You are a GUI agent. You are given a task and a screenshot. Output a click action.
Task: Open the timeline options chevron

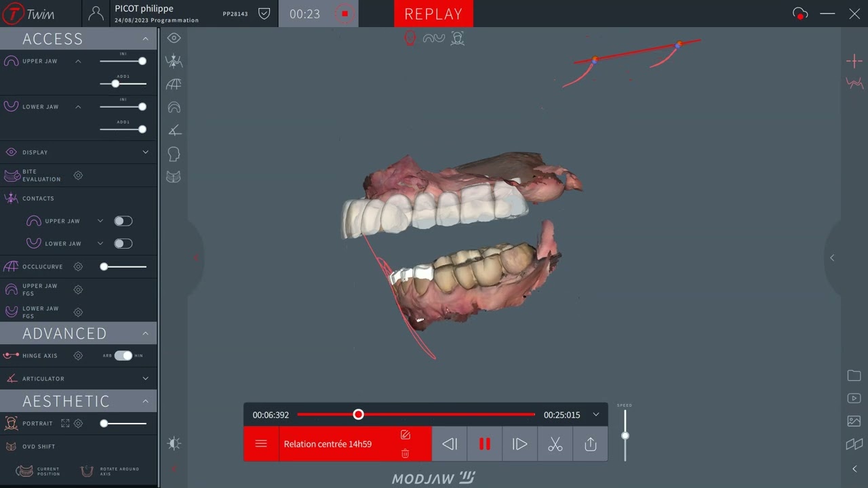coord(596,415)
